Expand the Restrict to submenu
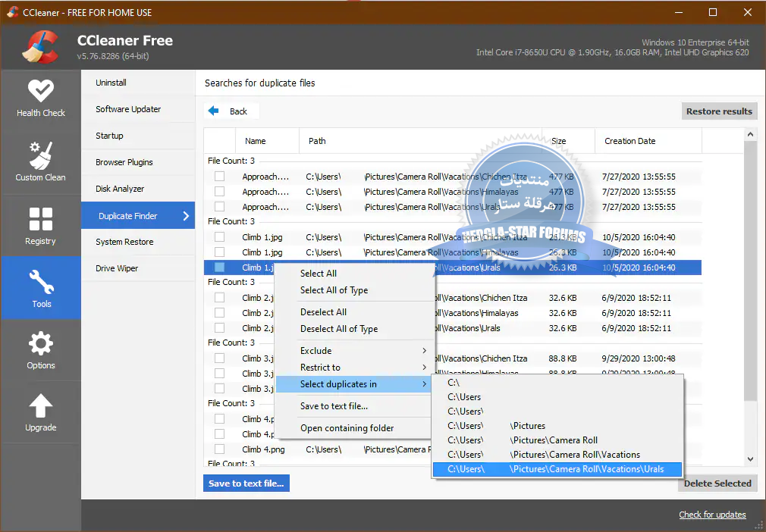Viewport: 766px width, 532px height. click(354, 367)
